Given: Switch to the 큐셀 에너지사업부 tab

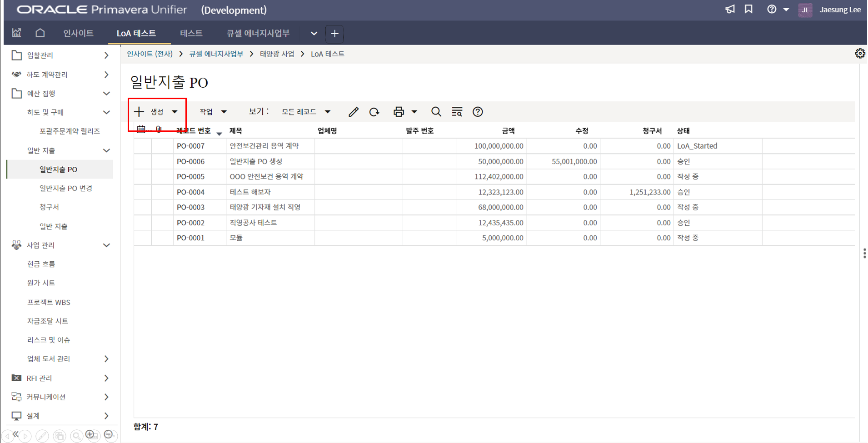Looking at the screenshot, I should pos(258,33).
